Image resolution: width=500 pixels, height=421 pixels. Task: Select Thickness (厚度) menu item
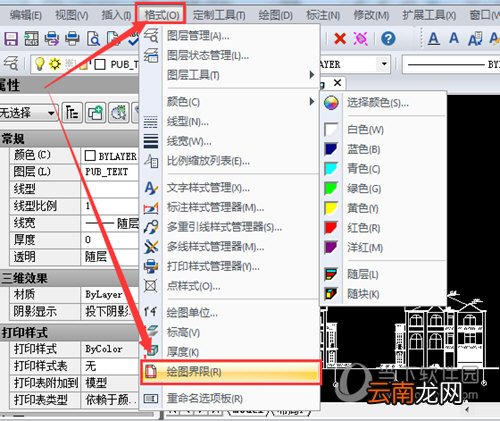(229, 352)
